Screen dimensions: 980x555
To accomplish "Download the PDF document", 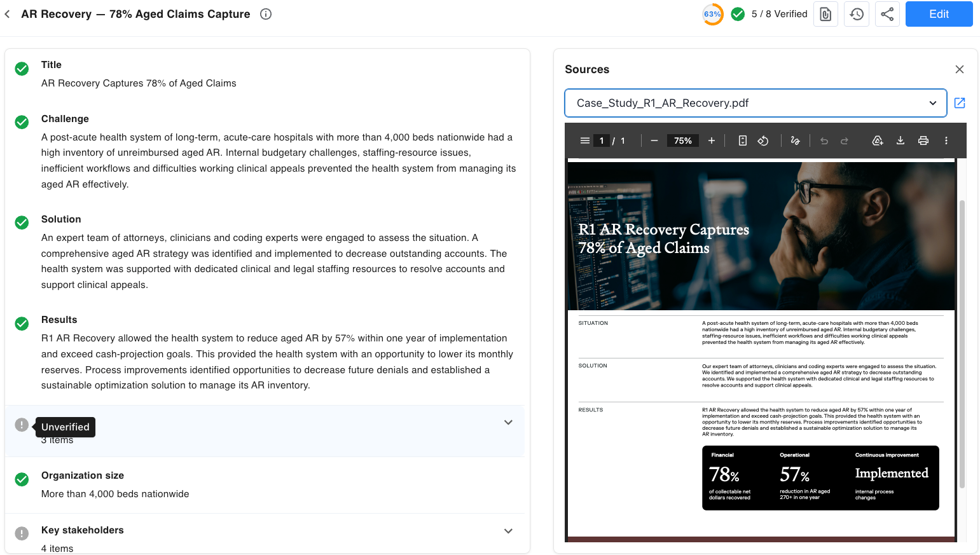I will [x=901, y=140].
